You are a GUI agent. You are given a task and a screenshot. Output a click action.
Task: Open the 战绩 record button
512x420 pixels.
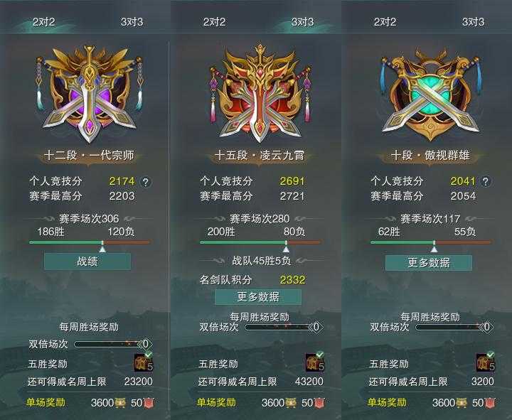point(87,262)
